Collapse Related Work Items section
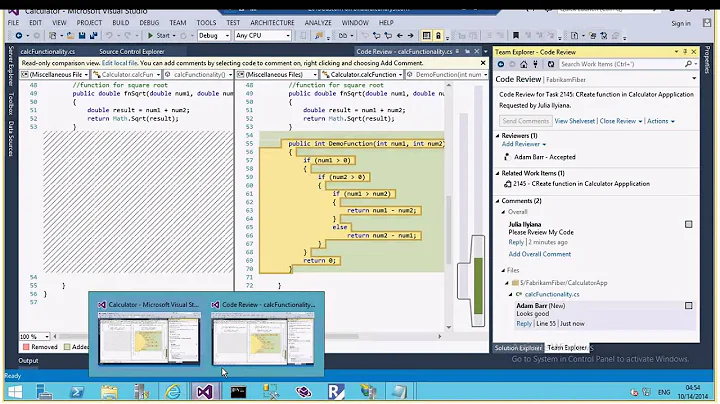720x404 pixels. coord(497,174)
